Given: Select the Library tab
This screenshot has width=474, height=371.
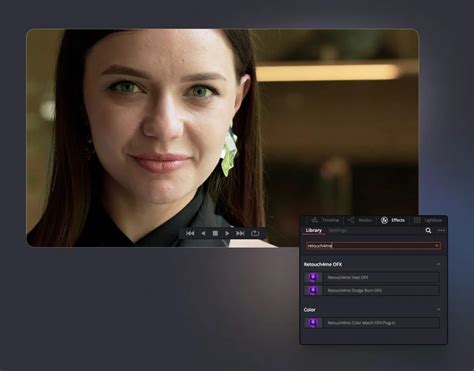Looking at the screenshot, I should point(314,230).
